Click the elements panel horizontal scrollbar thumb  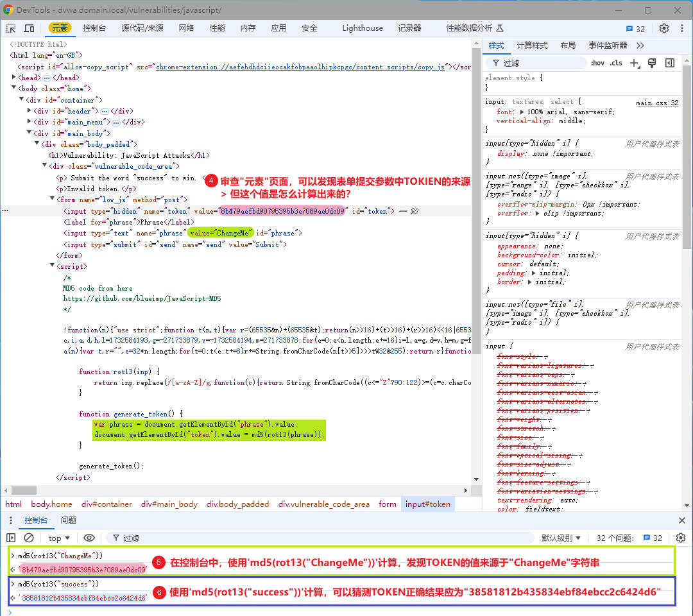pyautogui.click(x=24, y=490)
